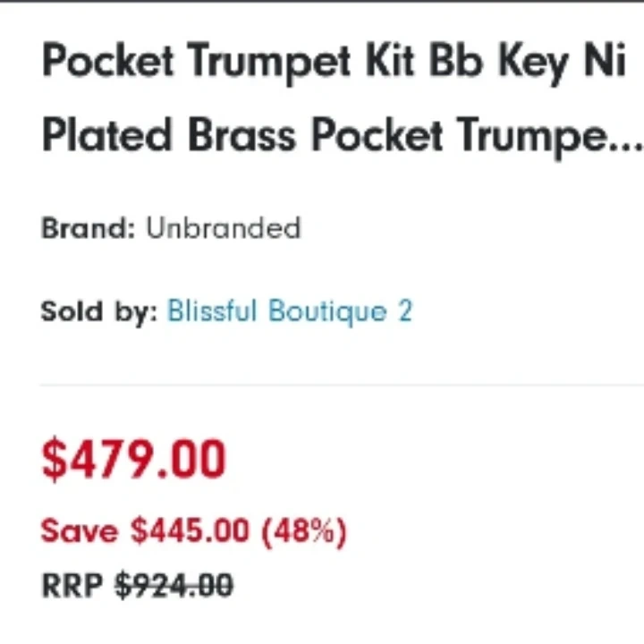Click the struck-through $924.00 price
This screenshot has height=644, width=644.
click(175, 586)
